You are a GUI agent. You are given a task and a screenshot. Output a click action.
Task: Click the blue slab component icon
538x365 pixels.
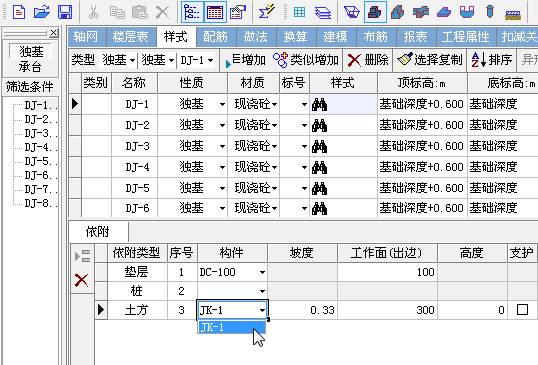(x=444, y=12)
